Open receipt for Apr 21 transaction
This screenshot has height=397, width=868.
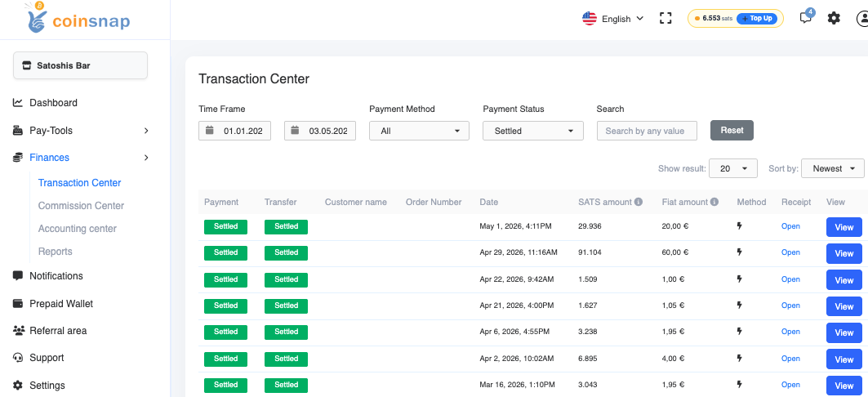[790, 305]
